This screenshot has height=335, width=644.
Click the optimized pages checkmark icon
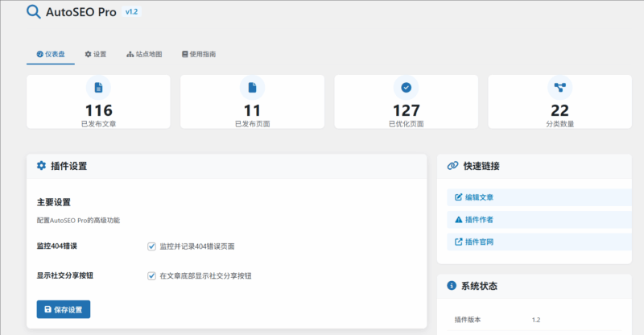coord(407,87)
